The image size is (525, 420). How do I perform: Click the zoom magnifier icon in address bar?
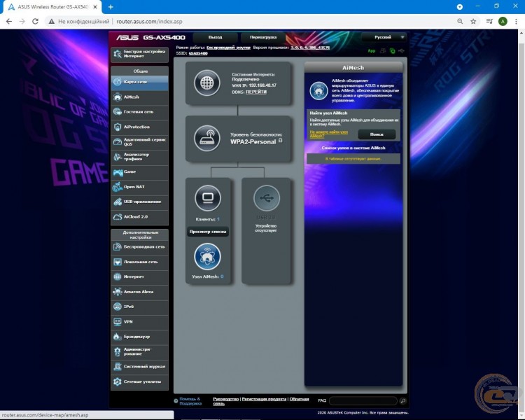[x=460, y=22]
